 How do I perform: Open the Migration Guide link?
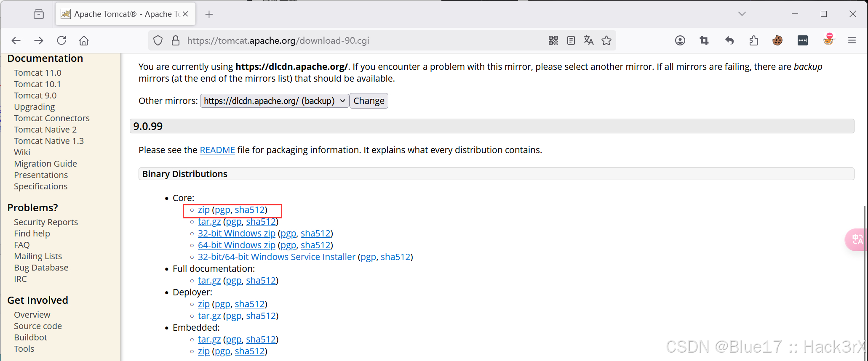click(x=45, y=164)
